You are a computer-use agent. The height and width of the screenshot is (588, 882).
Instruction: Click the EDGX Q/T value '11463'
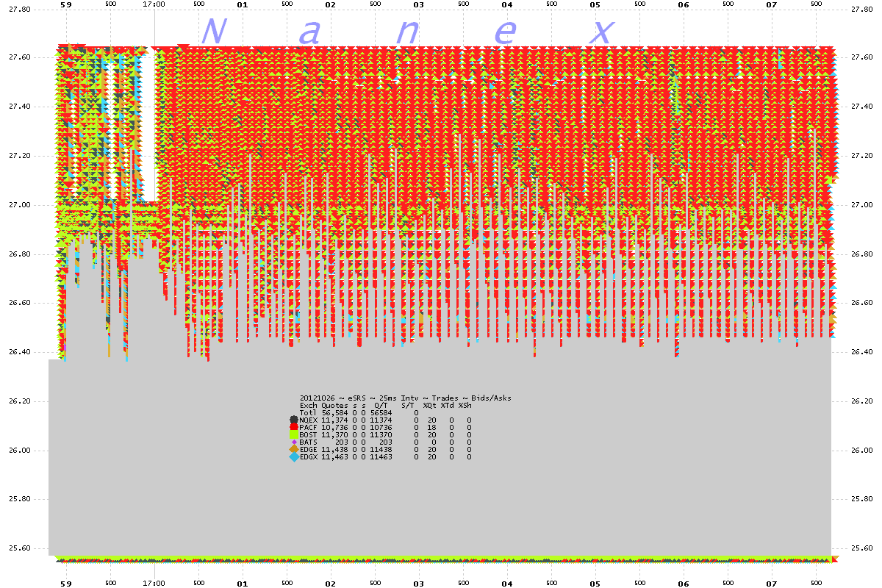pos(381,456)
